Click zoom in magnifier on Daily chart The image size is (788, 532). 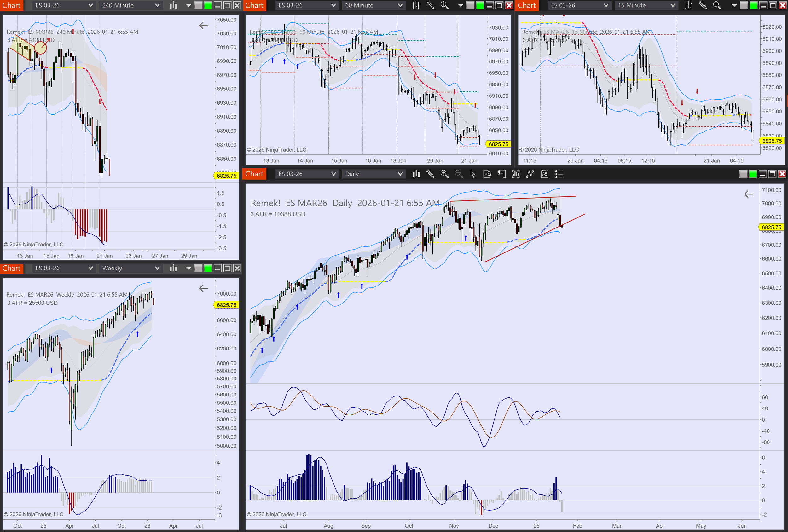tap(444, 174)
